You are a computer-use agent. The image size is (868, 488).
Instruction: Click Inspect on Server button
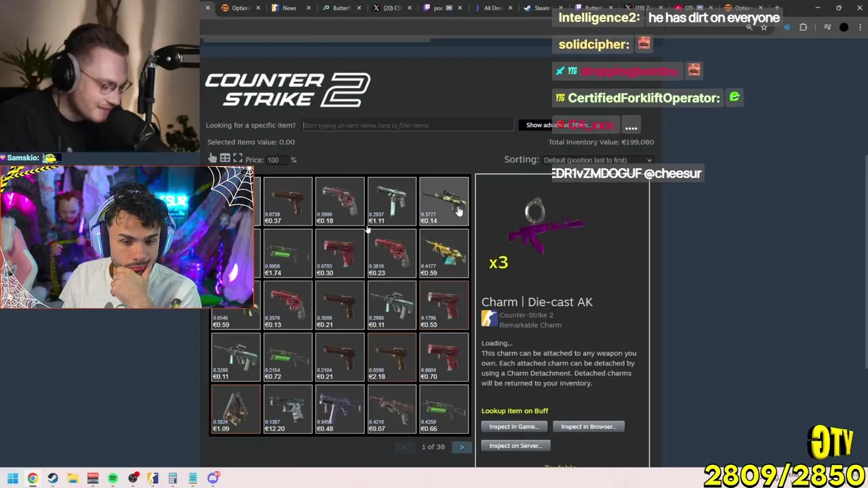[515, 445]
